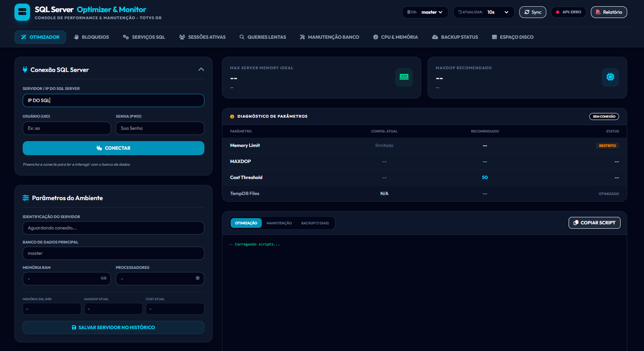This screenshot has width=644, height=351.
Task: Focus the Identificação do Servidor field
Action: pyautogui.click(x=114, y=228)
